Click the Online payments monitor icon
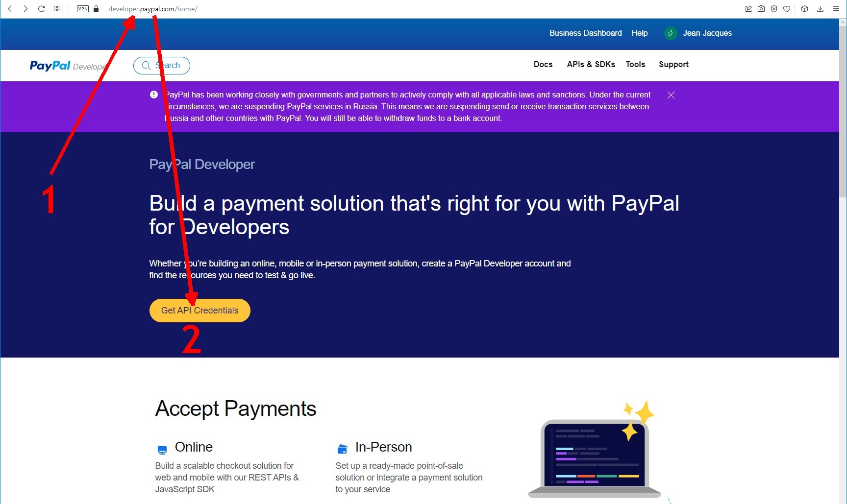 (x=162, y=450)
